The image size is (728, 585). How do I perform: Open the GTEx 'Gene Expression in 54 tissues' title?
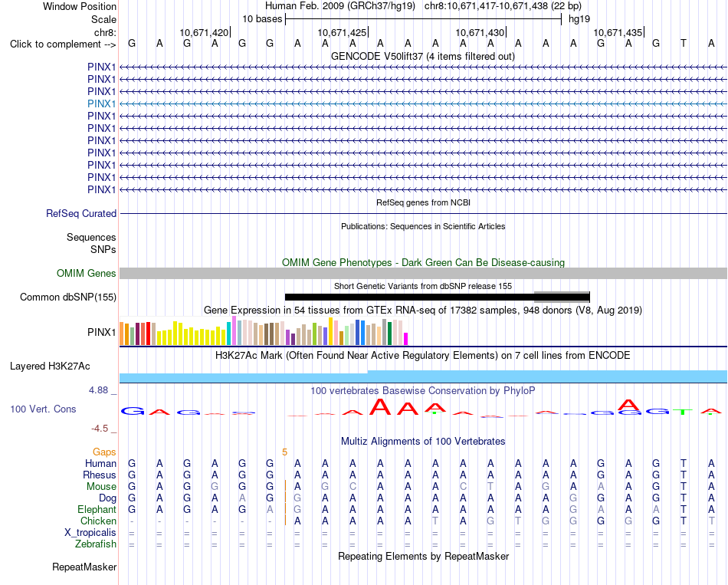[423, 310]
